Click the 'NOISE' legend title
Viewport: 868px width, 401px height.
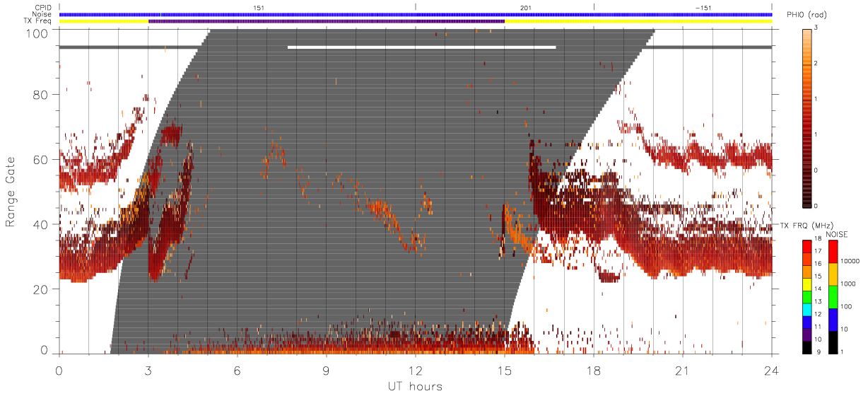(836, 234)
